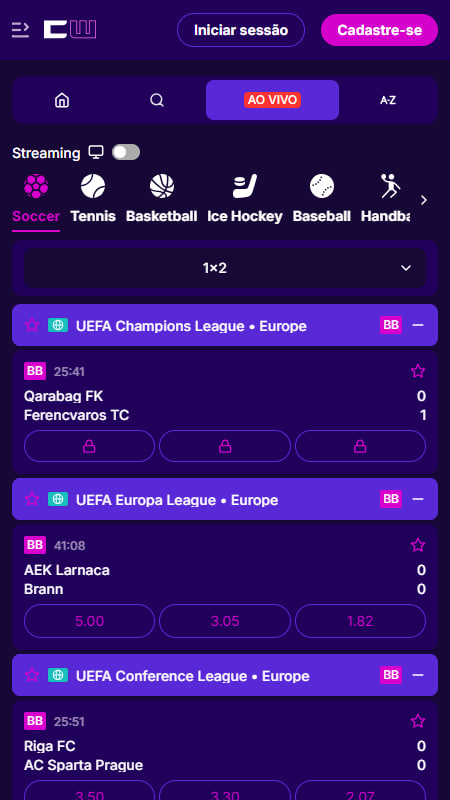Open the A-Z sports tab
Image resolution: width=450 pixels, height=800 pixels.
click(x=388, y=101)
